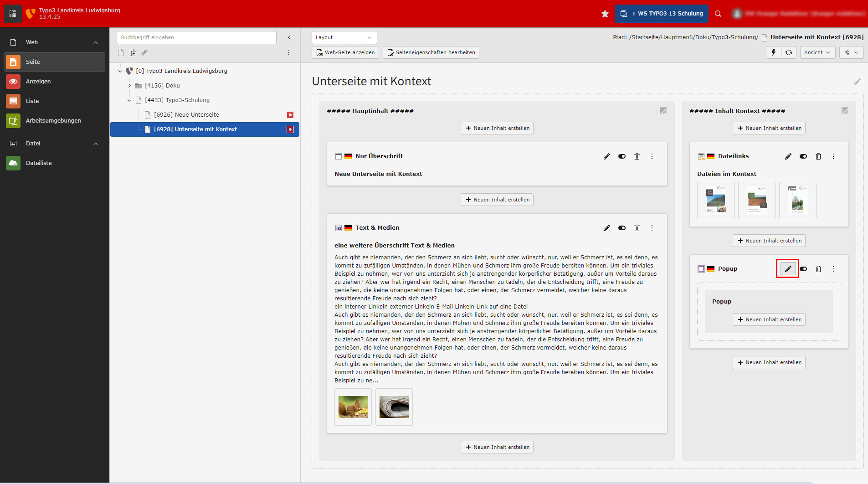Image resolution: width=868 pixels, height=484 pixels.
Task: Open the Liste module
Action: (32, 101)
